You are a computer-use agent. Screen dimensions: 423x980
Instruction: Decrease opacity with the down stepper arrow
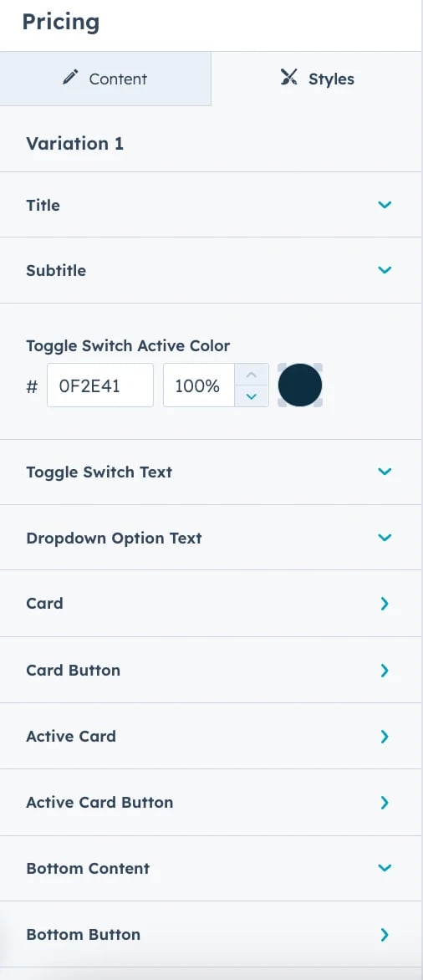point(252,396)
